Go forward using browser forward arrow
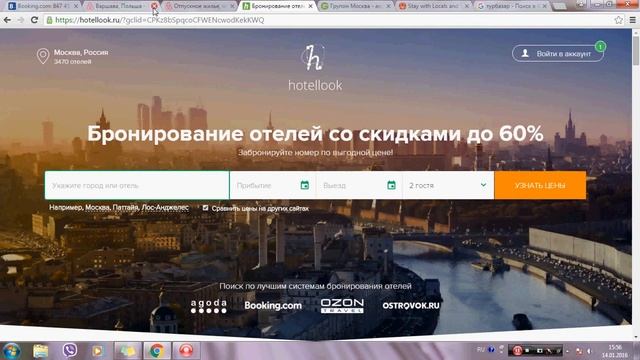640x360 pixels. (x=21, y=20)
